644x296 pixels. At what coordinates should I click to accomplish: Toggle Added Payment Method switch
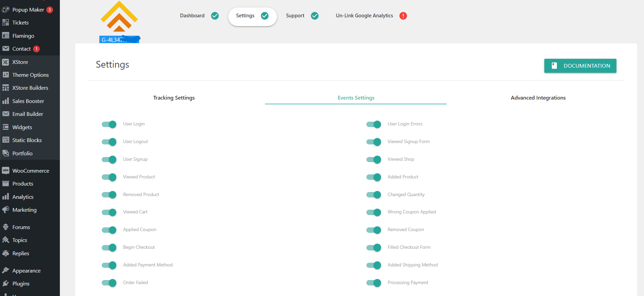[109, 265]
